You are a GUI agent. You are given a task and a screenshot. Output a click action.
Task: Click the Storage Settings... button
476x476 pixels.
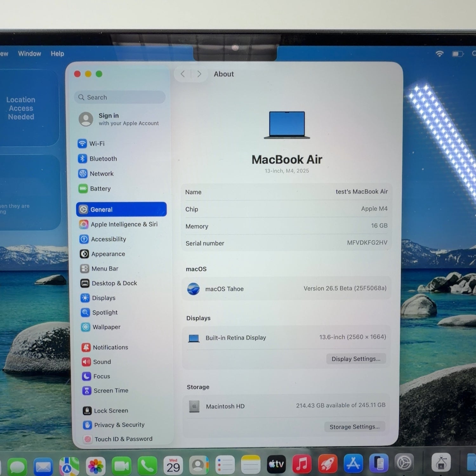[354, 427]
